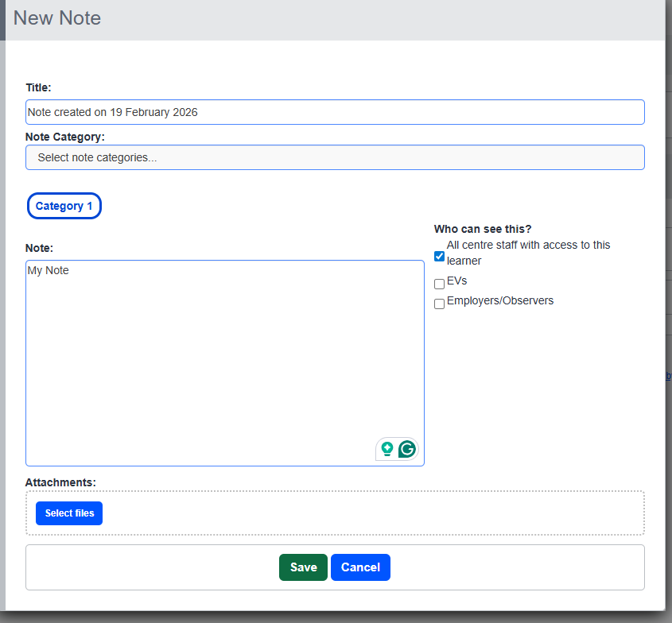Viewport: 672px width, 623px height.
Task: Open the Select note categories dropdown
Action: click(x=335, y=157)
